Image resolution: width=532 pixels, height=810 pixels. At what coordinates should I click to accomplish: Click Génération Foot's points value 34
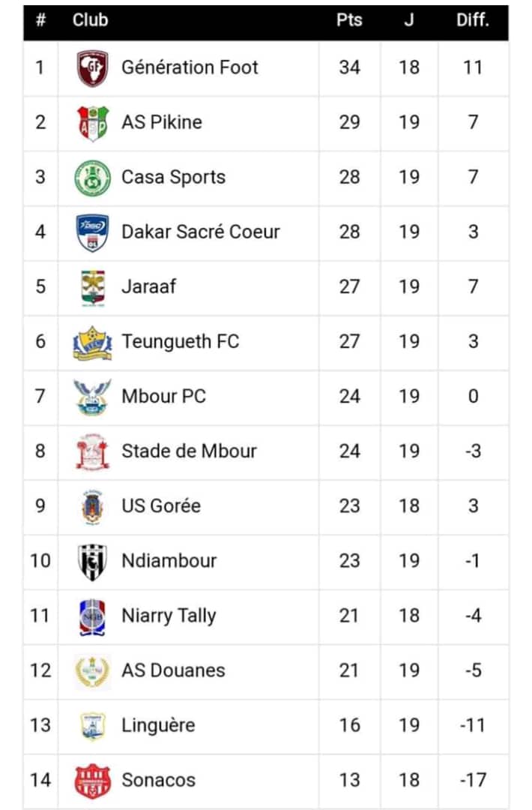[349, 67]
